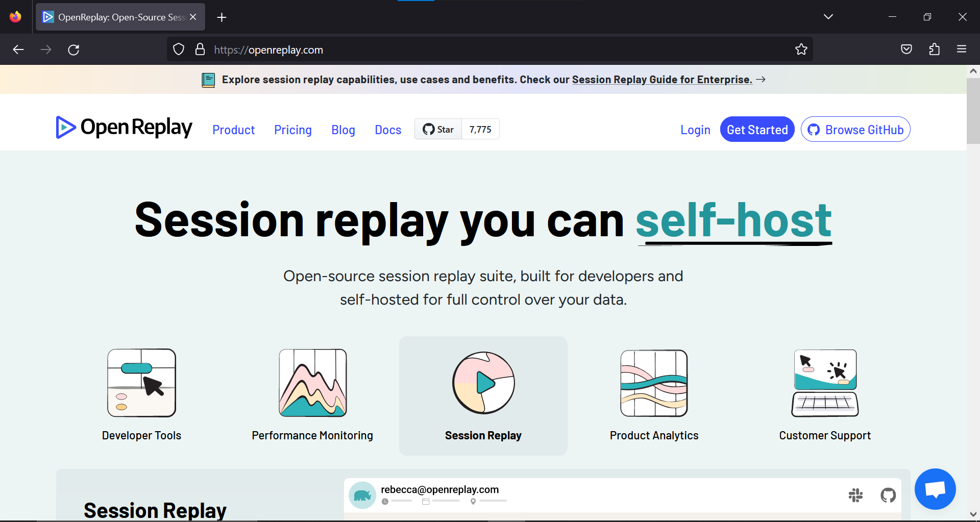View site security padlock info
980x522 pixels.
click(200, 49)
